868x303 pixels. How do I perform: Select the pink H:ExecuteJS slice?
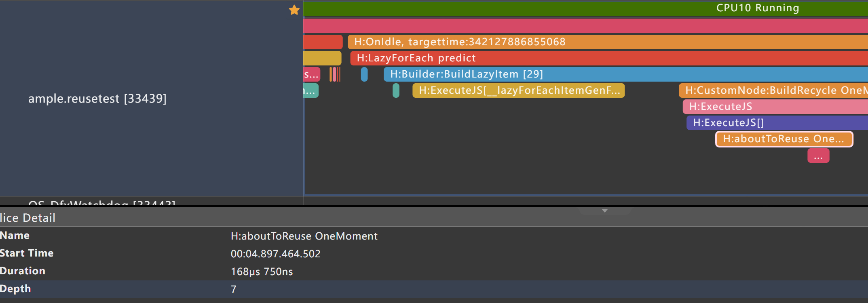coord(775,106)
